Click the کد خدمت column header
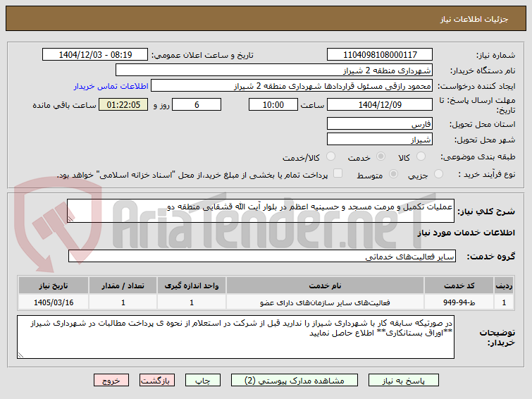532x399 pixels. pyautogui.click(x=459, y=286)
